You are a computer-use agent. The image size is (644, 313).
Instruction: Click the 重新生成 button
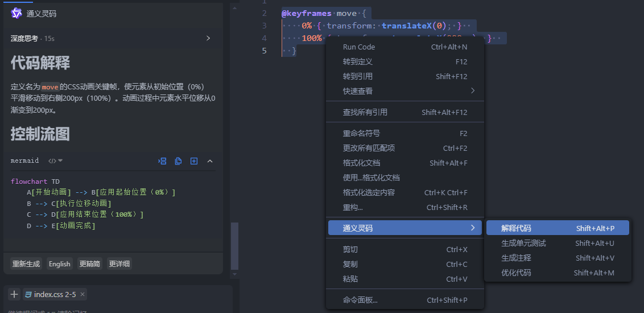[x=26, y=263]
